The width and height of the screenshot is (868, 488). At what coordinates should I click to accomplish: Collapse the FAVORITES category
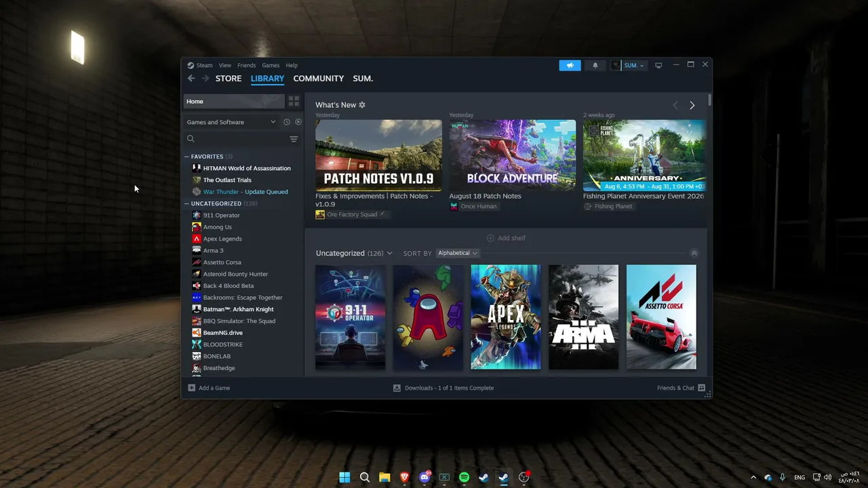186,157
